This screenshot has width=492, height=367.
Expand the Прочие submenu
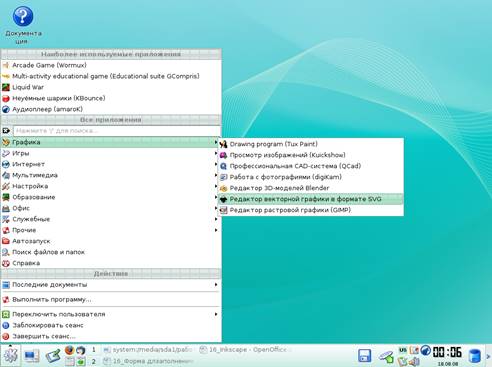click(111, 230)
